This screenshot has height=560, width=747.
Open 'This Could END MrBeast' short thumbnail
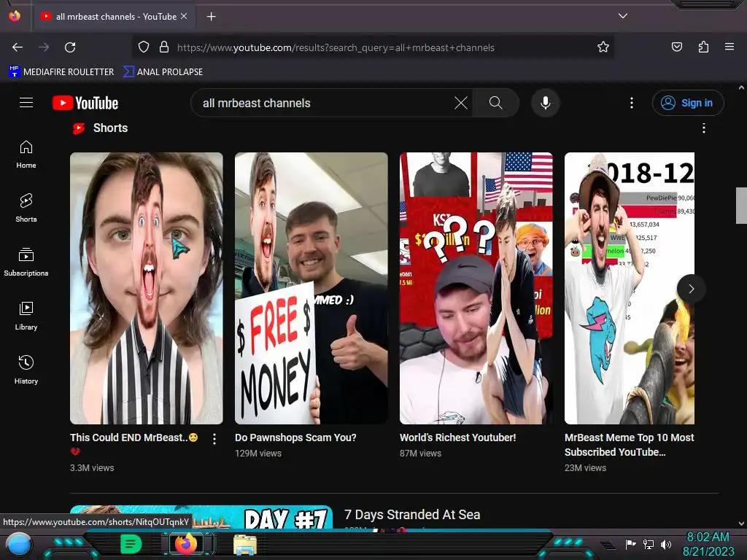click(146, 288)
